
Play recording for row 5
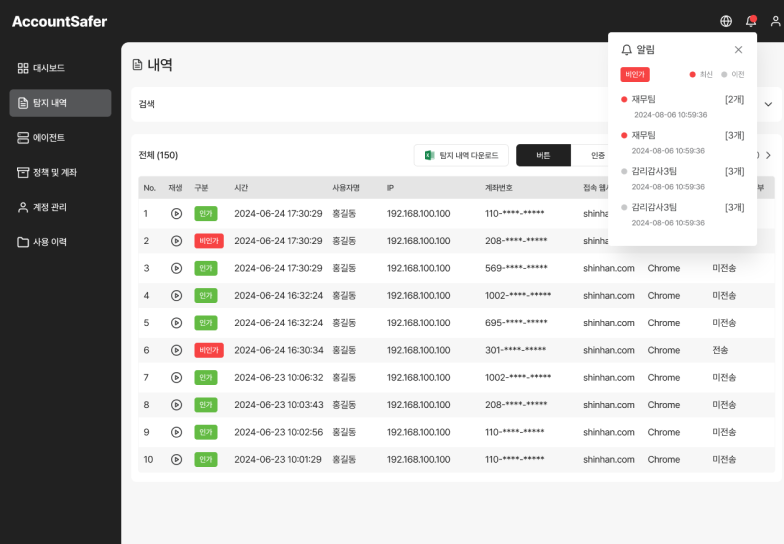click(x=176, y=323)
